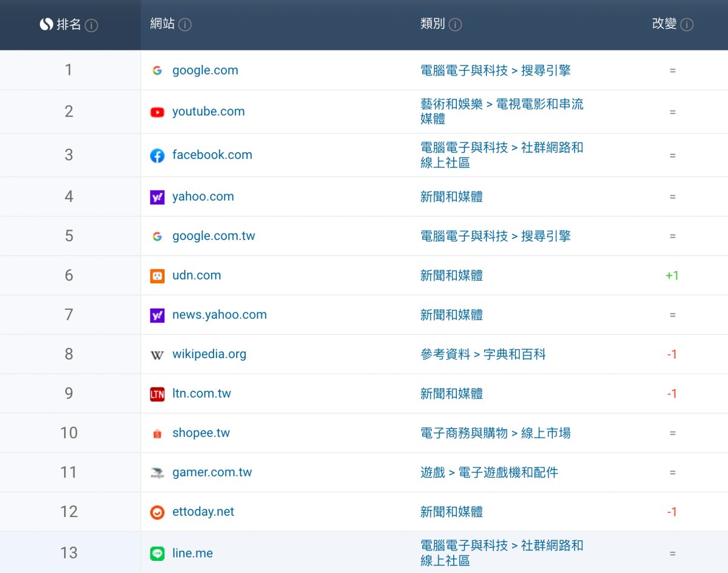Screen dimensions: 728x573
Task: Click facebook.com's 社群網路和線上社區 category
Action: [502, 155]
